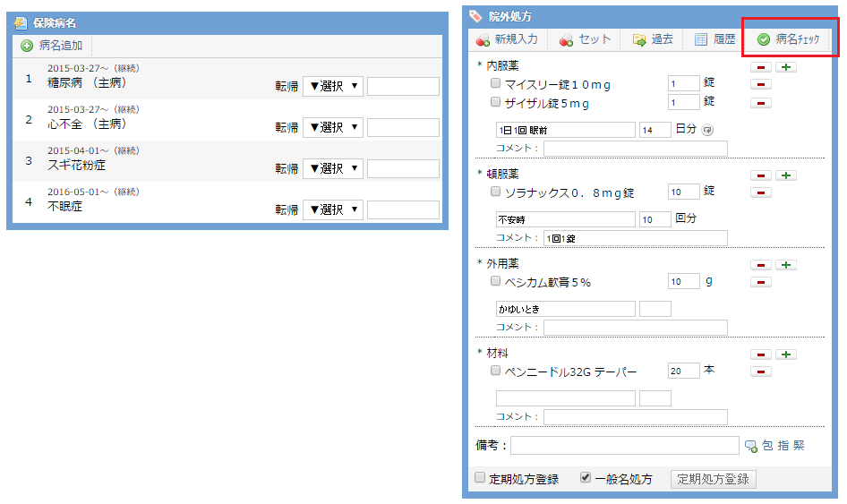Image resolution: width=847 pixels, height=504 pixels.
Task: Select the 心不全 (主病) disease name
Action: coord(87,124)
